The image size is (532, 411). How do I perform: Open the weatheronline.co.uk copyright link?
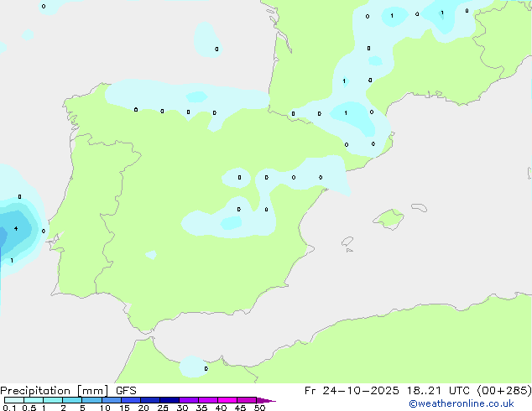pyautogui.click(x=462, y=404)
